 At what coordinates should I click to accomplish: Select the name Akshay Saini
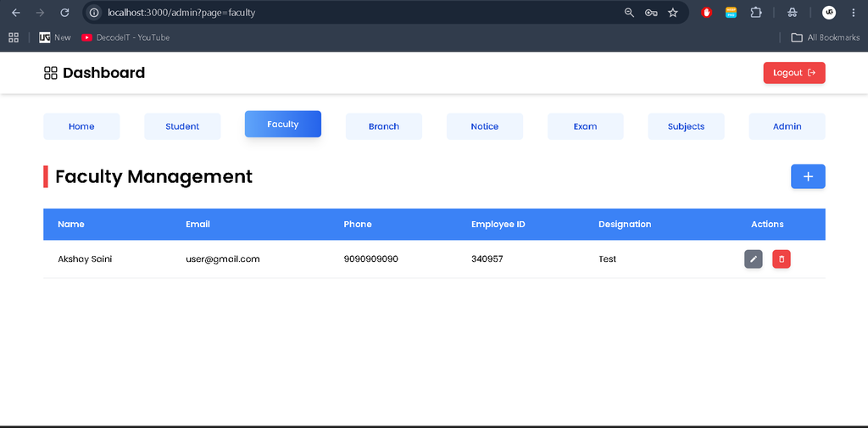click(x=85, y=258)
